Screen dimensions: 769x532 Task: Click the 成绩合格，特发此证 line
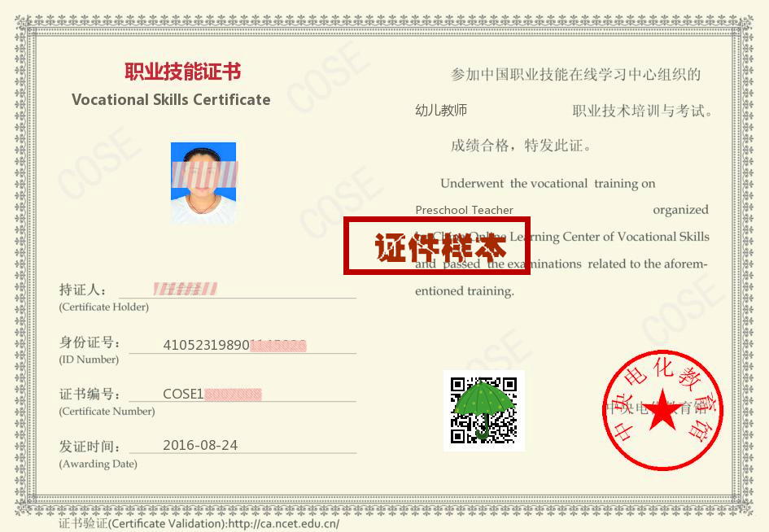pos(521,146)
